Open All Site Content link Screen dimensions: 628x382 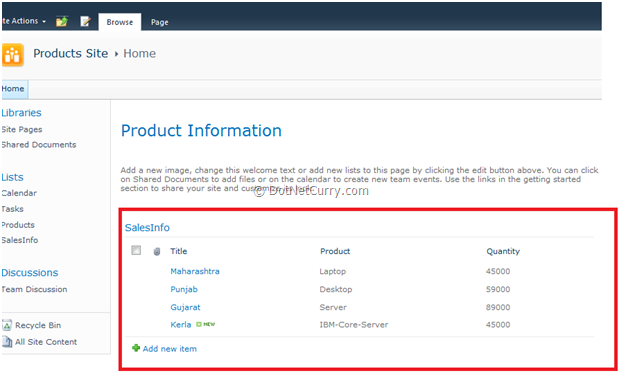(46, 342)
